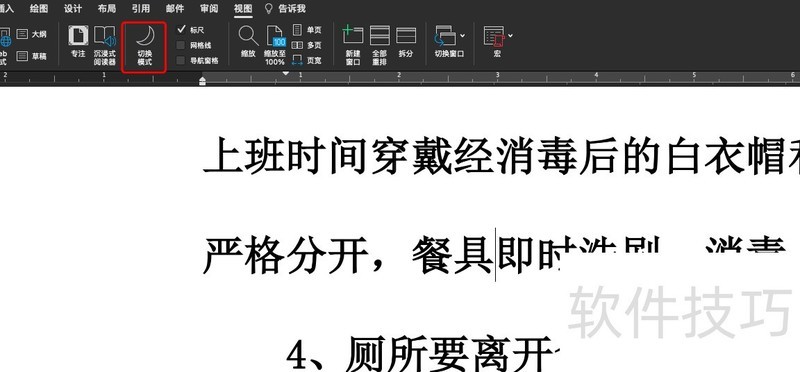Select 单页 single page view
This screenshot has height=372, width=800.
(307, 30)
